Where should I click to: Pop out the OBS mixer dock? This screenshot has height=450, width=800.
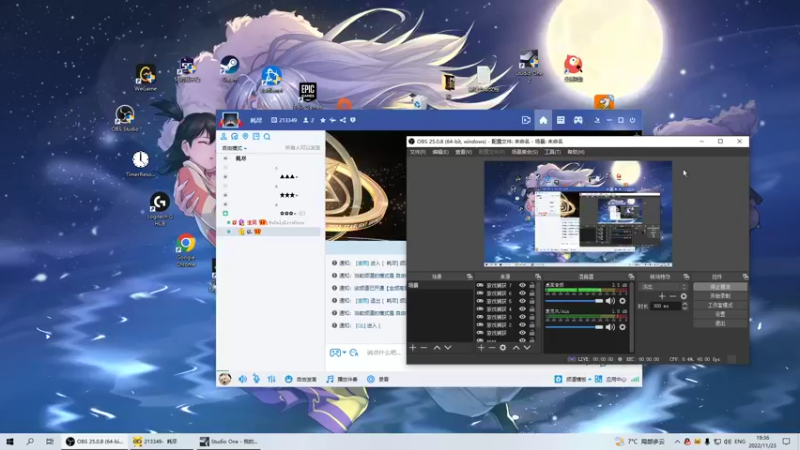coord(631,277)
